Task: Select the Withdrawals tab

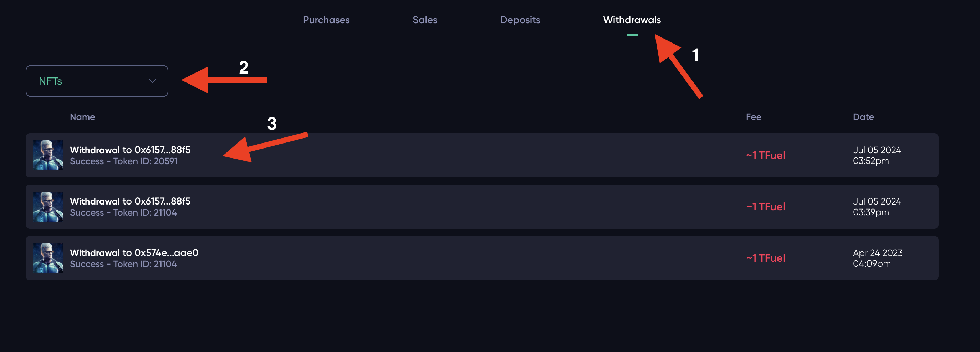Action: (x=632, y=20)
